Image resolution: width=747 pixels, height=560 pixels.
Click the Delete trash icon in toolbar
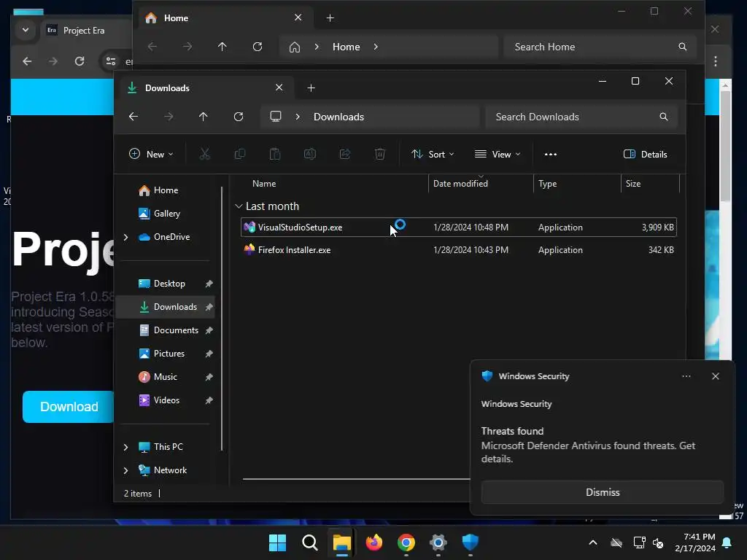379,154
